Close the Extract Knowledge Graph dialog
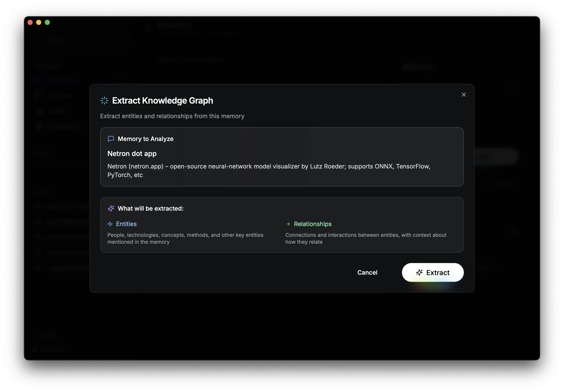 464,95
